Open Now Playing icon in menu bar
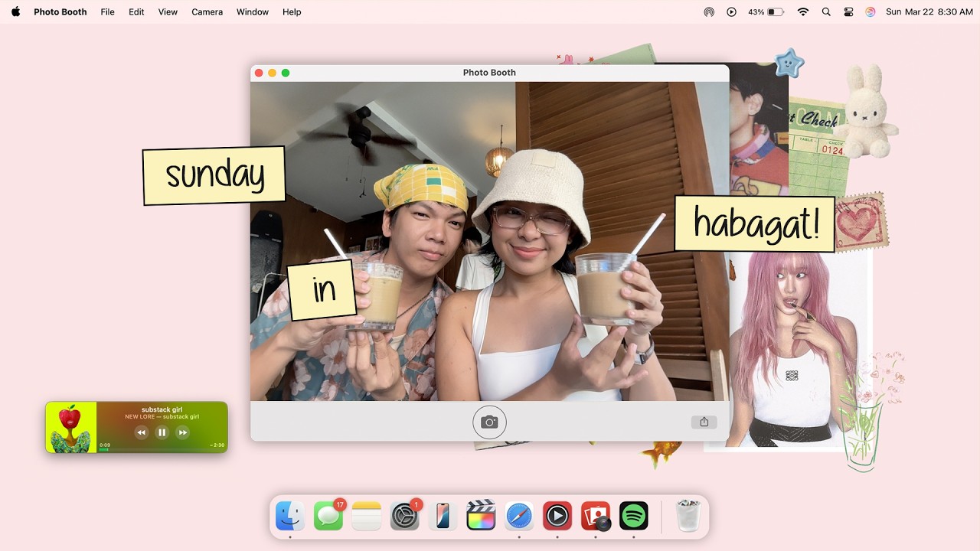Image resolution: width=980 pixels, height=551 pixels. pos(731,11)
